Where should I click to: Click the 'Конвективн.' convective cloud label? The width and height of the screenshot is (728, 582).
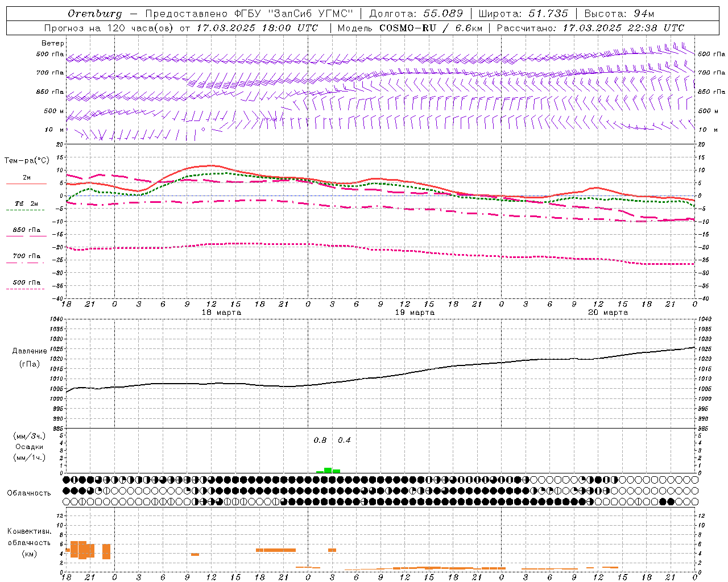pyautogui.click(x=29, y=531)
